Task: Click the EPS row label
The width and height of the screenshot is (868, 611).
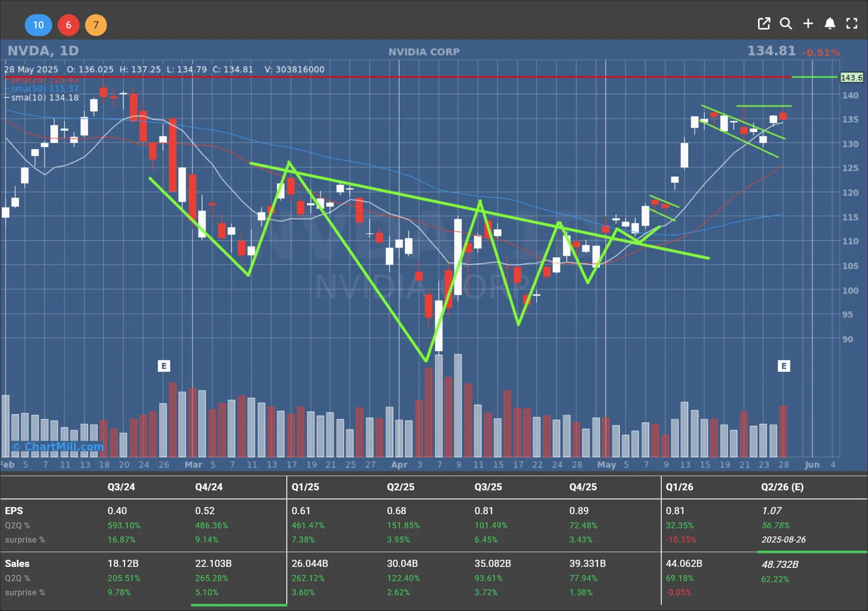Action: point(14,511)
